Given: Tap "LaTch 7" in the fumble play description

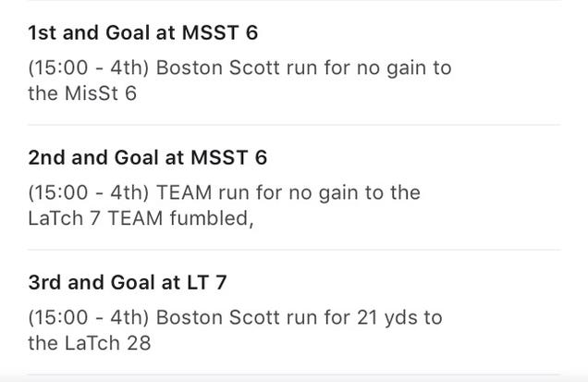Looking at the screenshot, I should tap(64, 218).
